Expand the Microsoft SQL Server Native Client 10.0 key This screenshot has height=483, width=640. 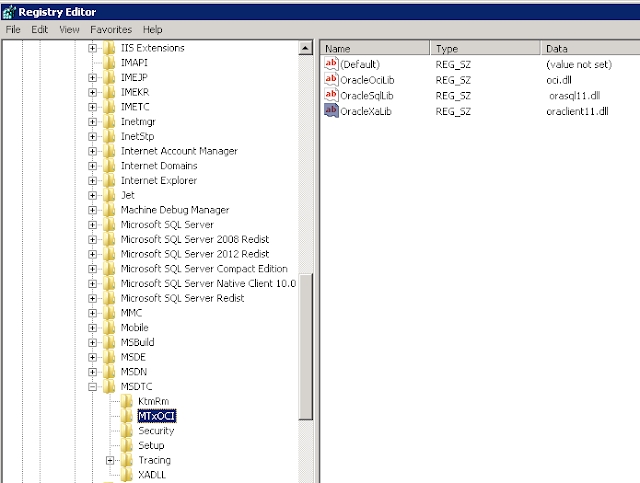[92, 283]
